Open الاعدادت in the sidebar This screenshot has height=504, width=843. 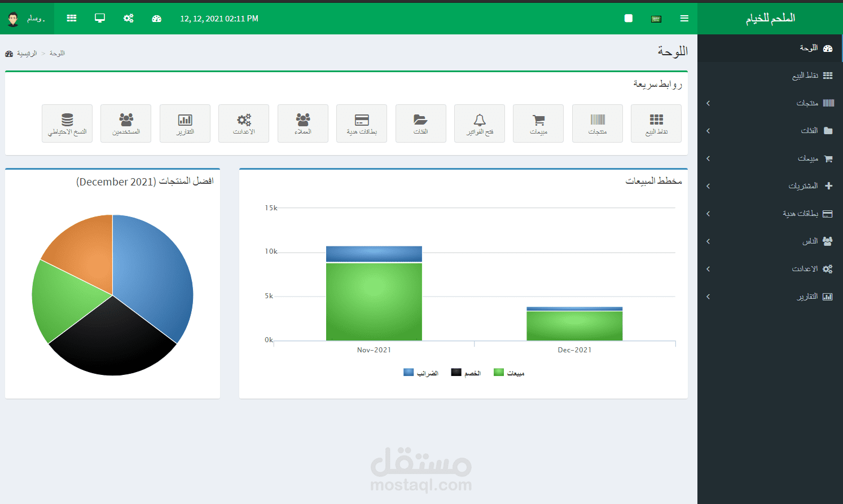[770, 269]
